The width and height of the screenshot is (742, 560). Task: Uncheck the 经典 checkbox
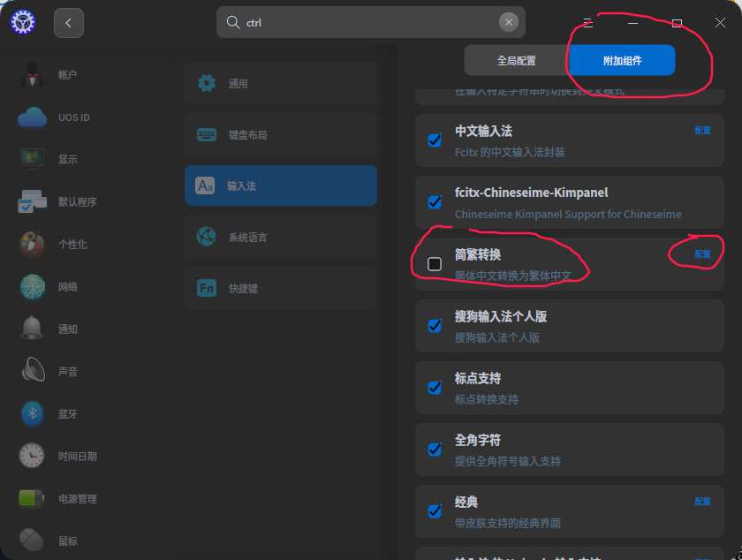pyautogui.click(x=435, y=511)
